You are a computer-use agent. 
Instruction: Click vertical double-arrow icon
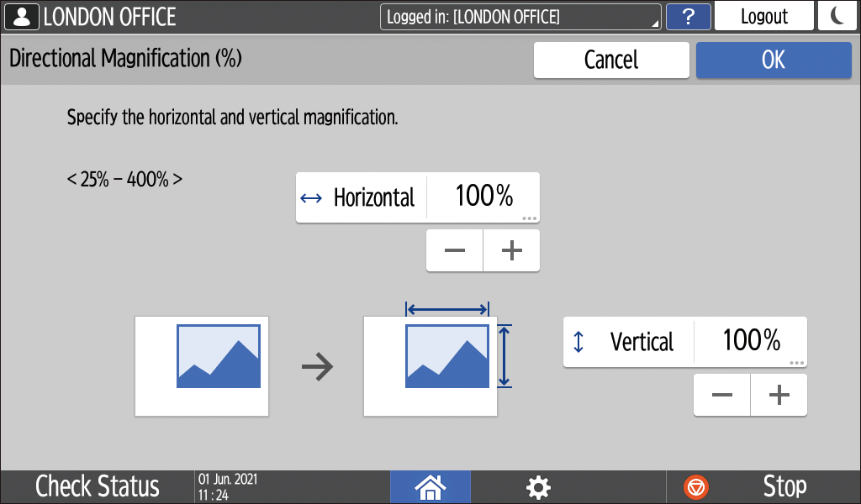click(578, 342)
